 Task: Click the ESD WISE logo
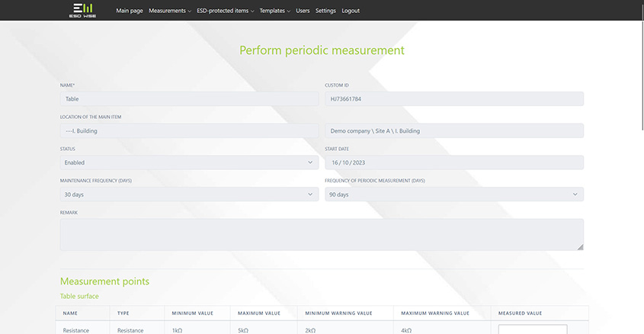(x=81, y=10)
